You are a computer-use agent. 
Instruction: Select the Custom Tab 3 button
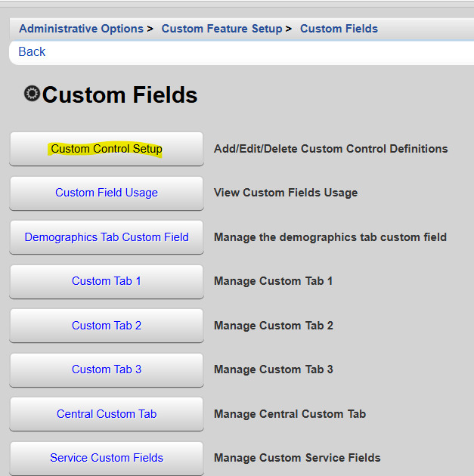tap(107, 369)
